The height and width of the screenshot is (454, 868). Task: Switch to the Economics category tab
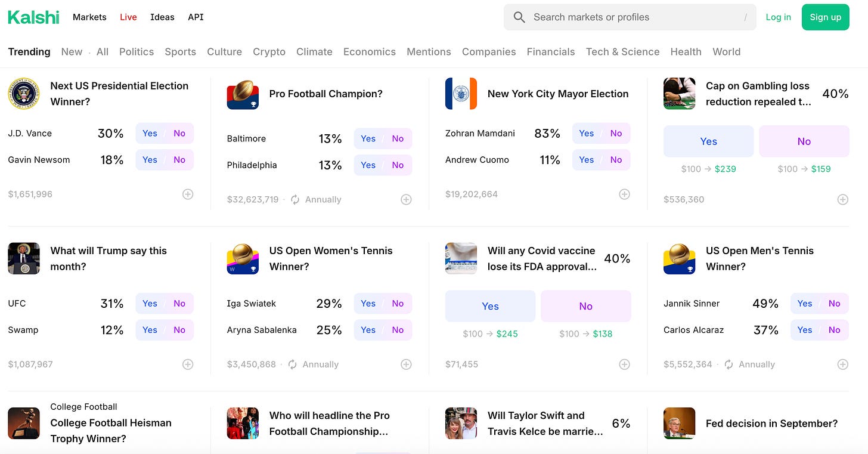(369, 52)
